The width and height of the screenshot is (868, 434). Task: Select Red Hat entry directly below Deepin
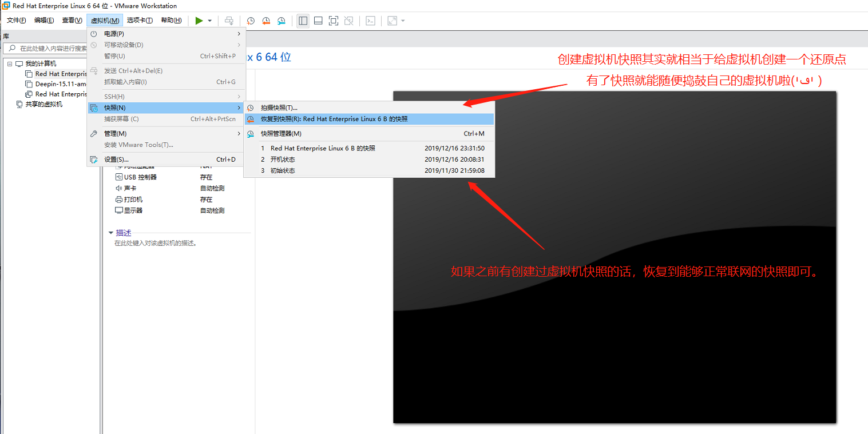[61, 94]
